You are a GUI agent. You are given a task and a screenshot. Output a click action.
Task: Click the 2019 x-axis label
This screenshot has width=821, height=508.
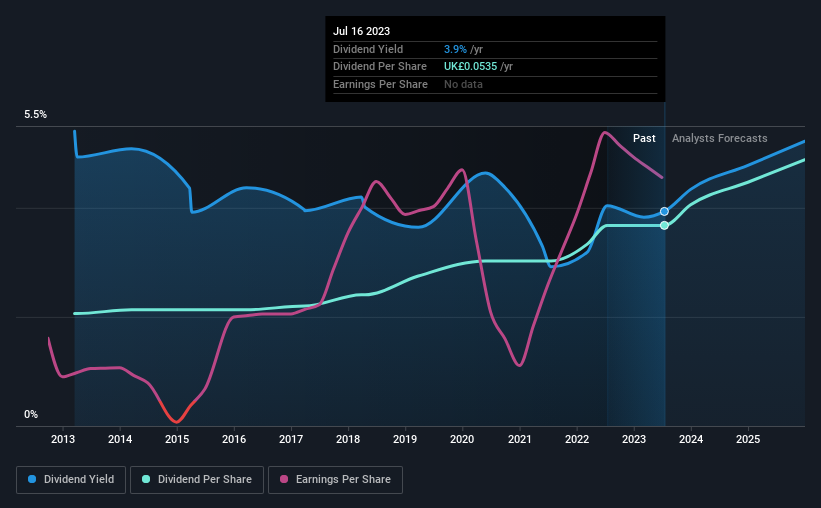405,439
